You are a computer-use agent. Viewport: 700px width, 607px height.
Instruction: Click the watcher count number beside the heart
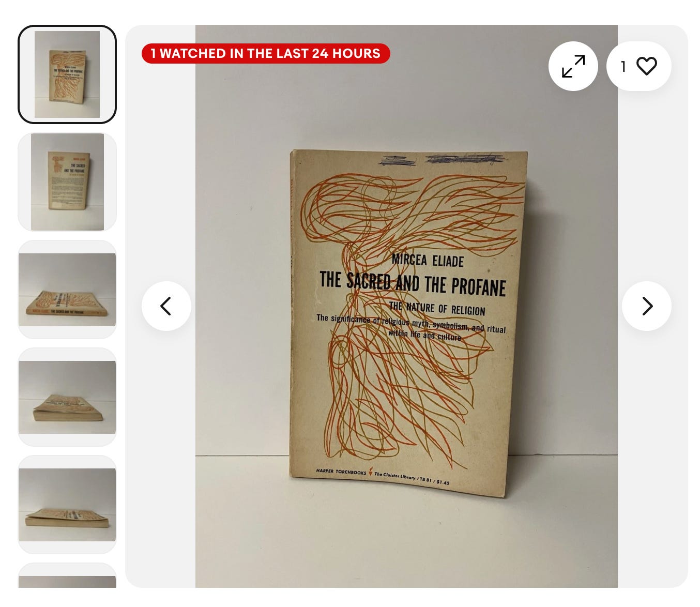pos(623,66)
